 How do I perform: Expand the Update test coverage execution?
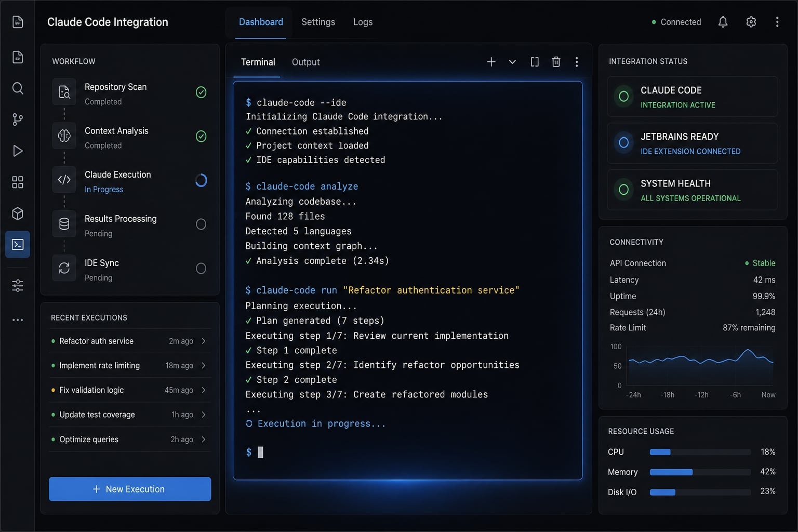(204, 414)
